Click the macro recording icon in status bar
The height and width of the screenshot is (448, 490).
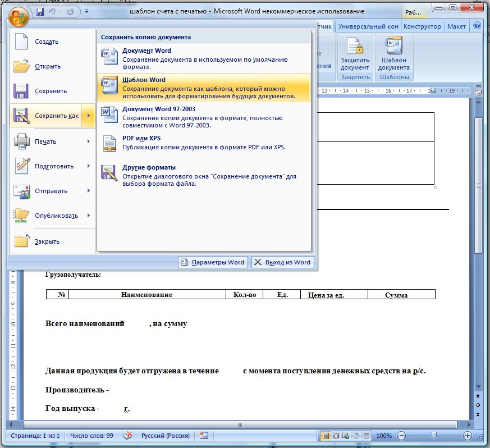(204, 436)
